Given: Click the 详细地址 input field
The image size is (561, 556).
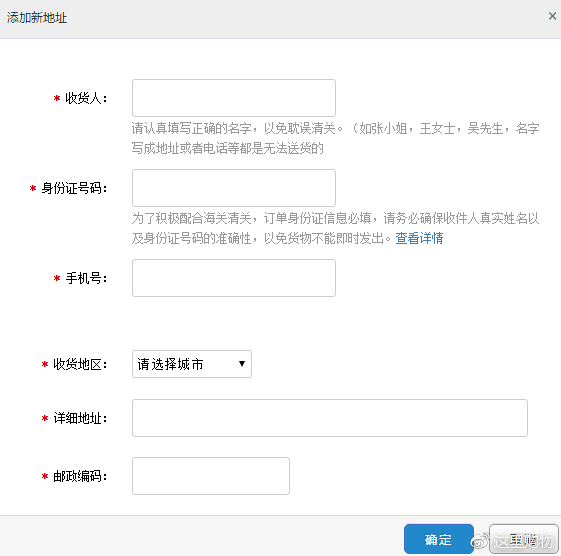Looking at the screenshot, I should 330,418.
